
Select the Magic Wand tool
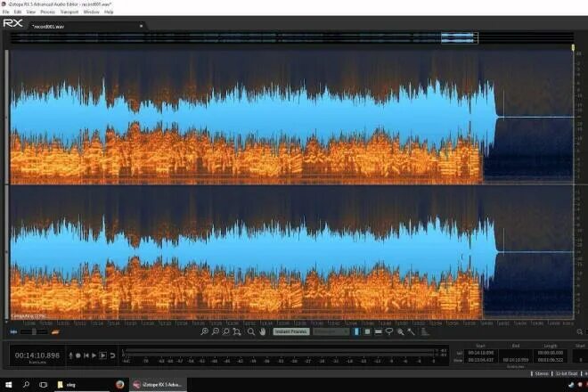click(x=412, y=331)
